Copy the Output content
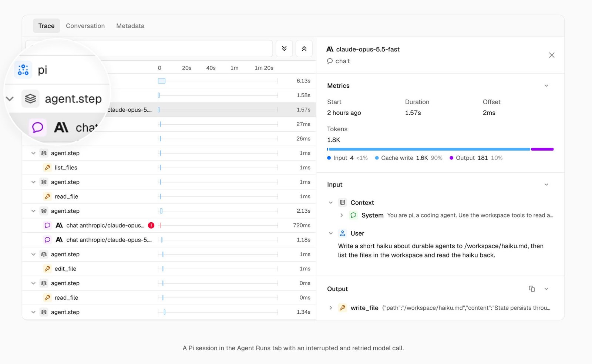 pos(532,289)
